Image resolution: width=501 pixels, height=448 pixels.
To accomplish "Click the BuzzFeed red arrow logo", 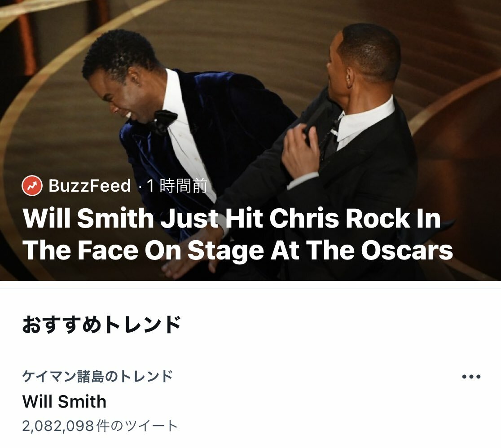I will [x=32, y=185].
